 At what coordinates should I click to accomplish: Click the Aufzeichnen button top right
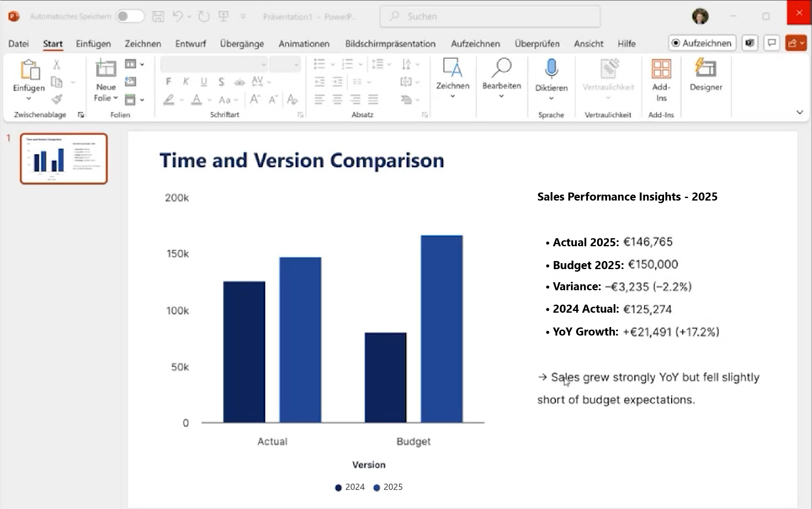click(702, 43)
